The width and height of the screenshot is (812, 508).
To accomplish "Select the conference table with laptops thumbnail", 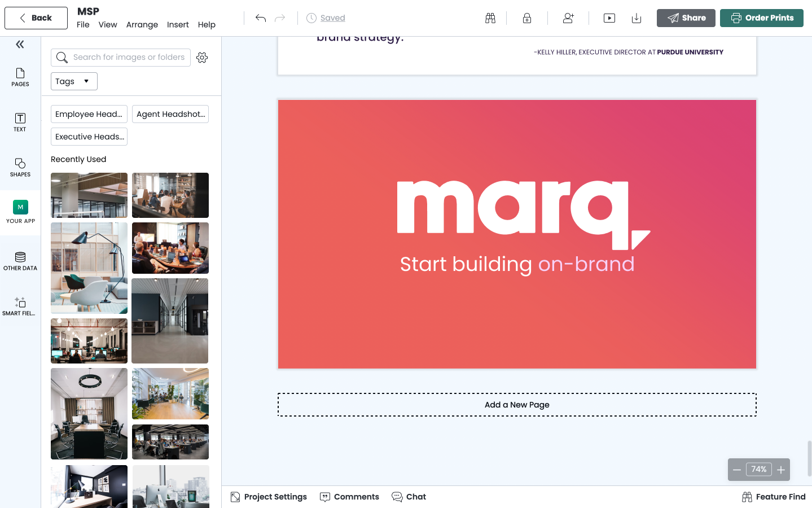I will pos(170,248).
